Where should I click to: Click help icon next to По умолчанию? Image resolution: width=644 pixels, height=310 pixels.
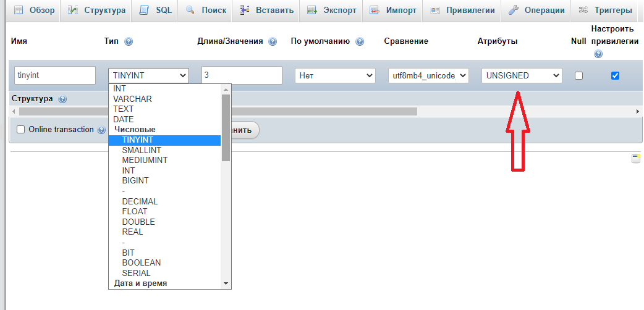click(x=360, y=41)
